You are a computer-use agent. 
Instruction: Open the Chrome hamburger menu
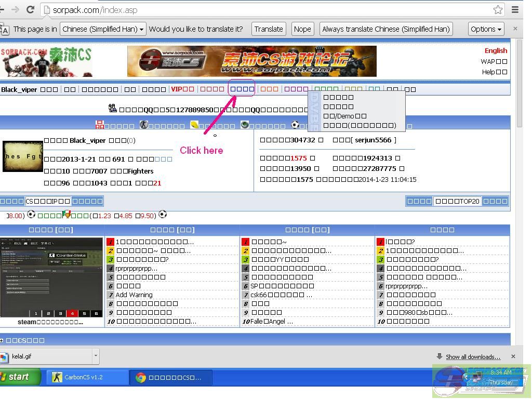(x=515, y=9)
